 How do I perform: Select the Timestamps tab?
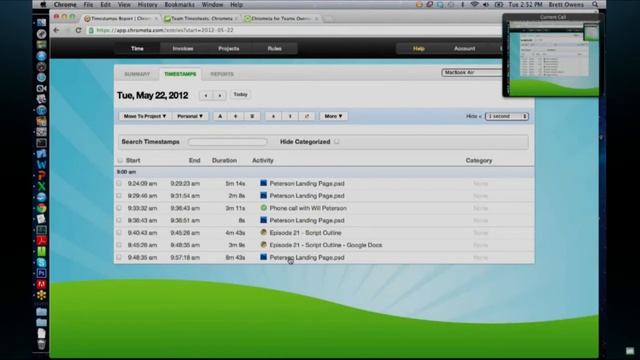point(180,74)
